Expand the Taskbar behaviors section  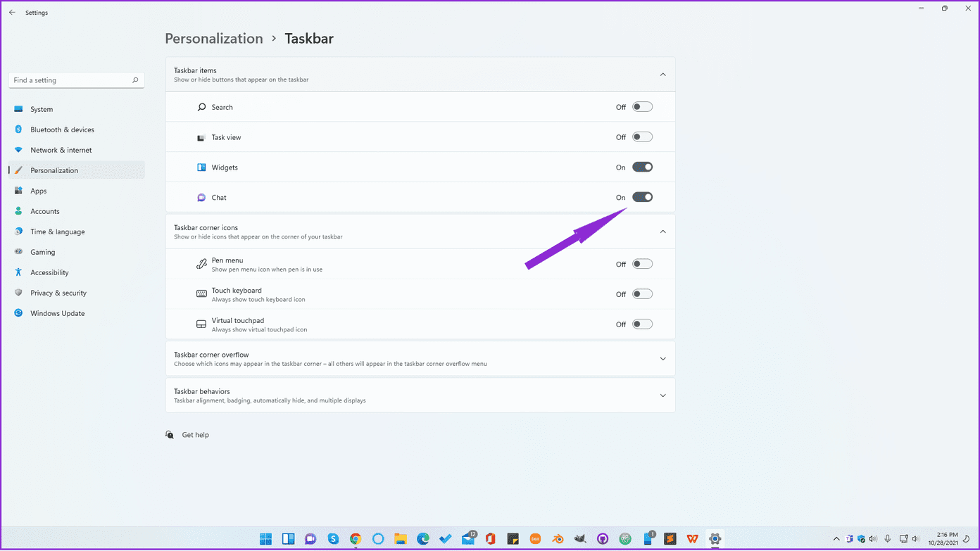662,395
